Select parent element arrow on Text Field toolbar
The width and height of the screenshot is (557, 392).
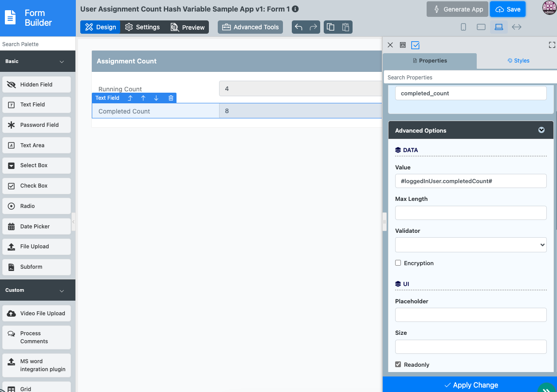point(130,98)
